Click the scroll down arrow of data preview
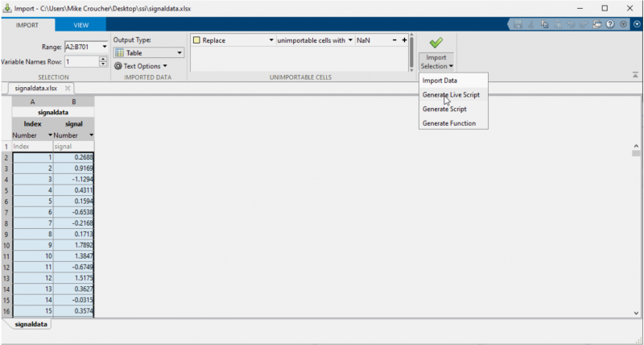 pos(636,313)
